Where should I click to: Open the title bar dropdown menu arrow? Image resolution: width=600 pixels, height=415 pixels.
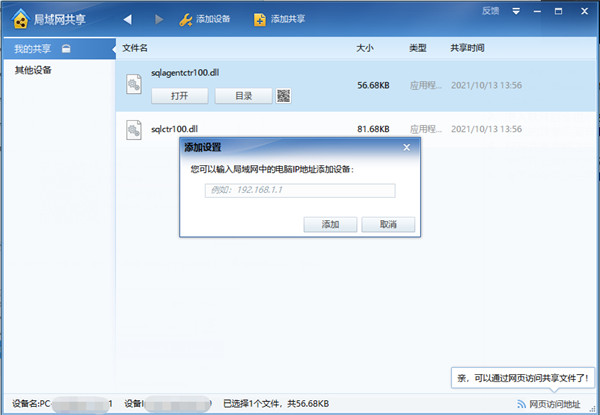point(516,11)
